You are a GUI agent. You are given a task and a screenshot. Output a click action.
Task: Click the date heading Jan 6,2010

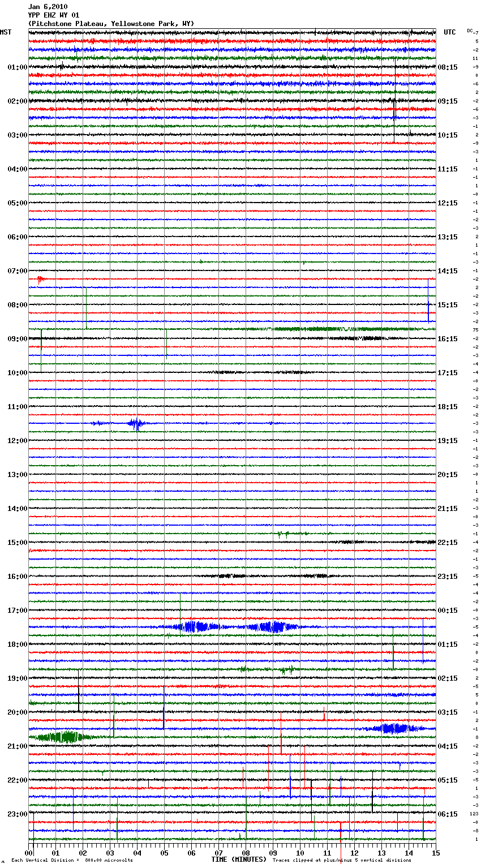coord(48,7)
